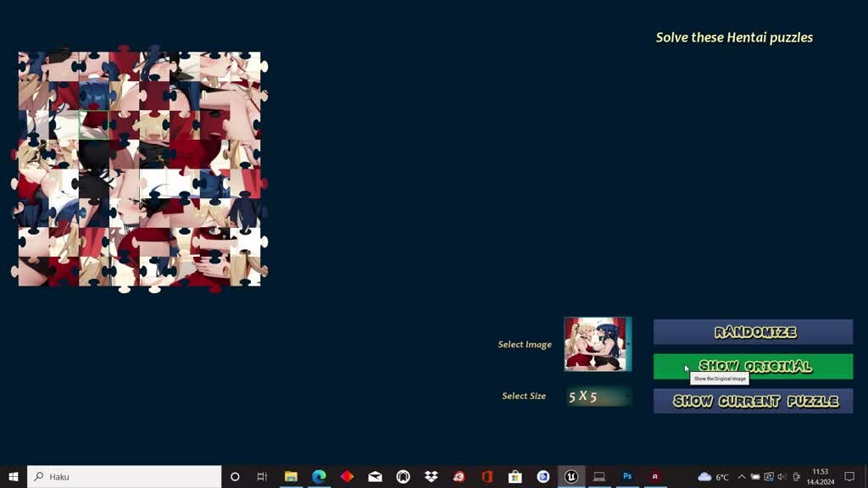868x488 pixels.
Task: Open Microsoft Store from the taskbar
Action: pyautogui.click(x=515, y=477)
